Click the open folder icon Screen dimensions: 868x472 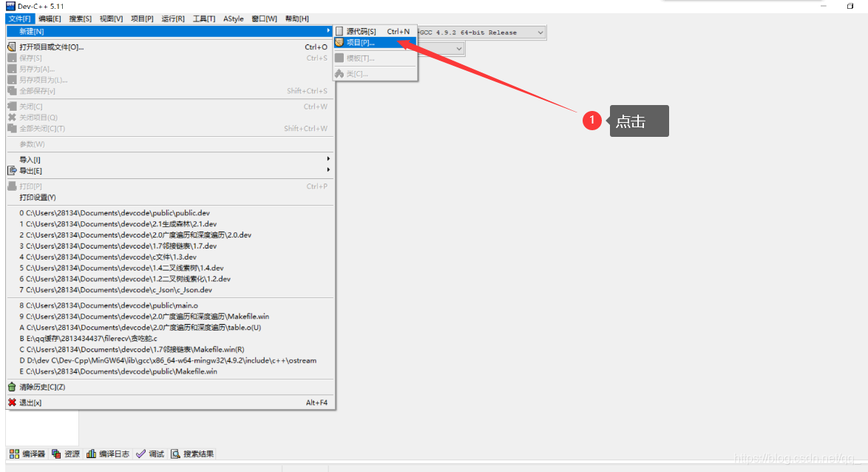coord(12,47)
